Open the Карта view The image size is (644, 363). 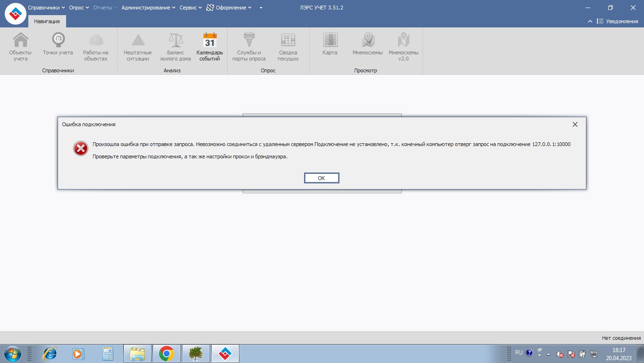pyautogui.click(x=330, y=44)
